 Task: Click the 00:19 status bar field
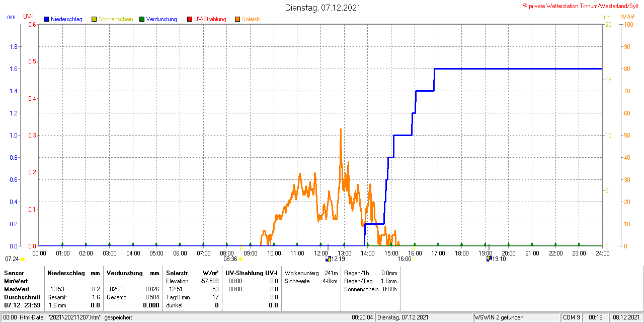(596, 317)
